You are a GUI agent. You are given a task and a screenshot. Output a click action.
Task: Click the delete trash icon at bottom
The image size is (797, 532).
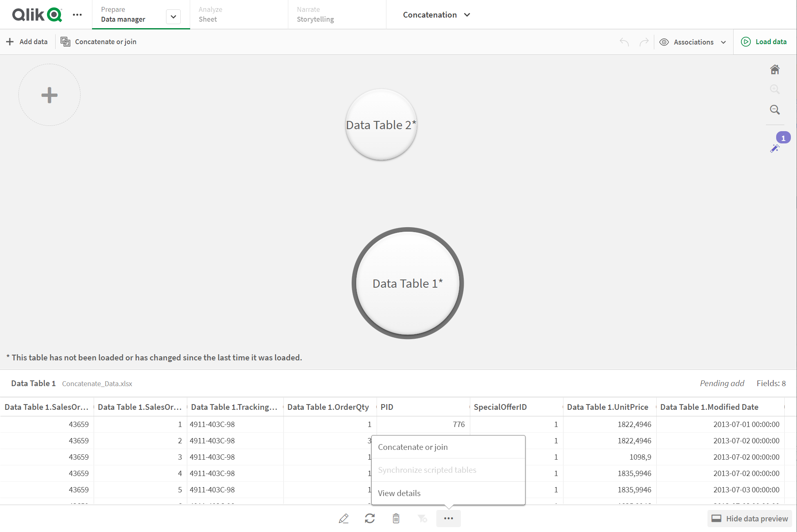click(395, 518)
